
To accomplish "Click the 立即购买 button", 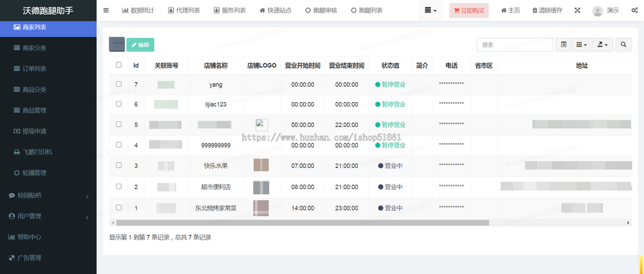I will [x=469, y=10].
